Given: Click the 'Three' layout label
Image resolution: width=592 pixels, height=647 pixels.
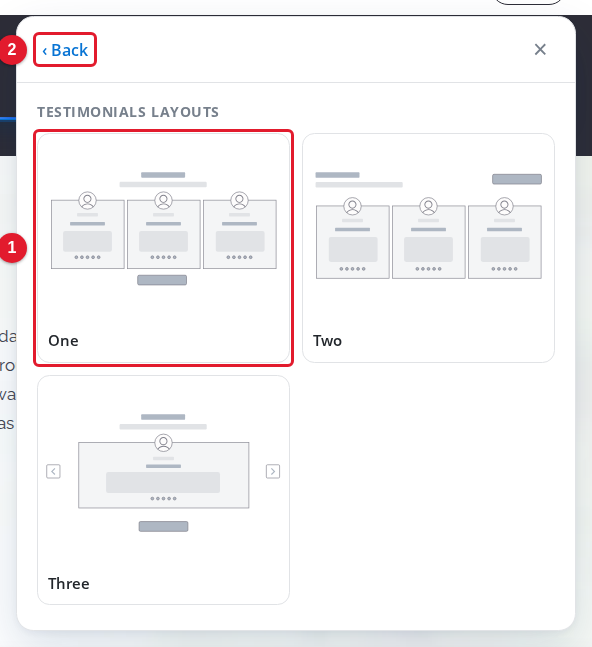Looking at the screenshot, I should (x=68, y=583).
